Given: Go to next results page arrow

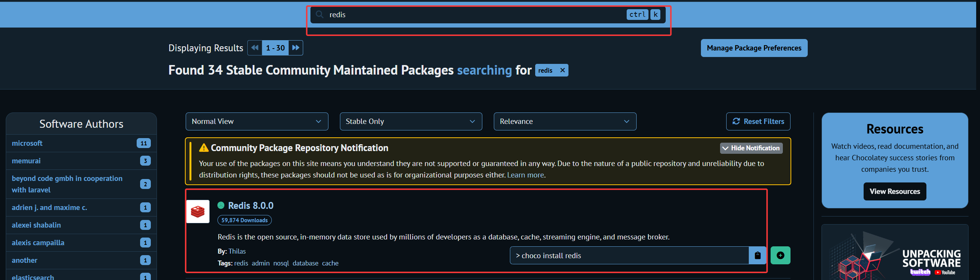Looking at the screenshot, I should tap(296, 48).
